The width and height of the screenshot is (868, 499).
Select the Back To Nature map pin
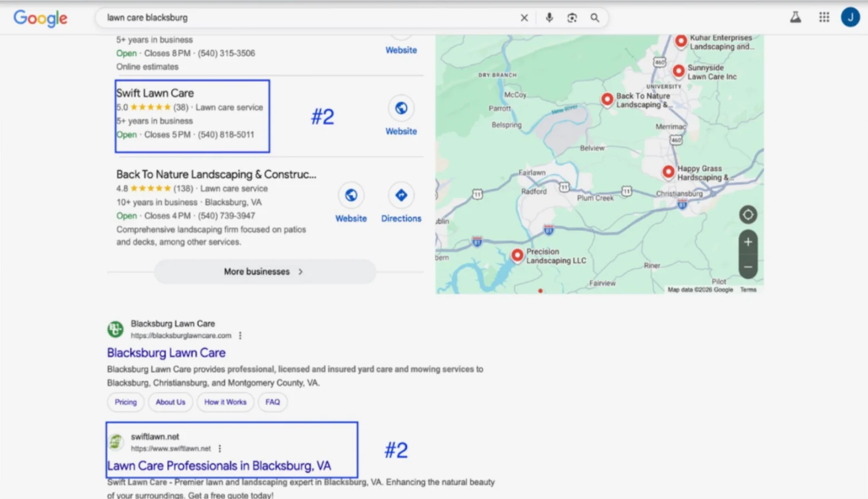point(607,100)
